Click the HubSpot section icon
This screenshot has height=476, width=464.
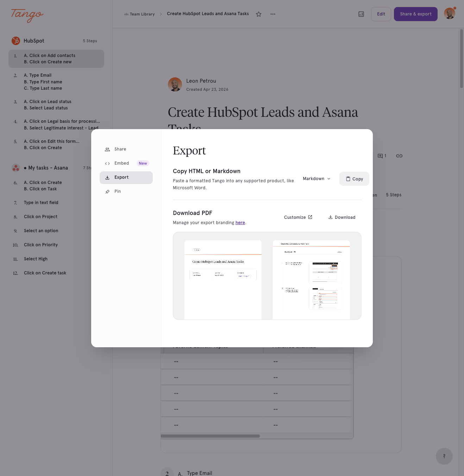pos(16,41)
